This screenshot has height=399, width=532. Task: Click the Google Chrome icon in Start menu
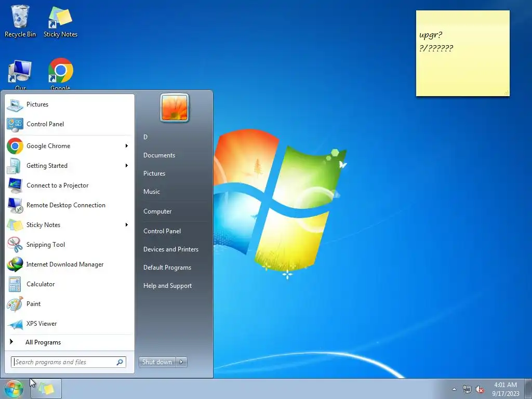(15, 146)
